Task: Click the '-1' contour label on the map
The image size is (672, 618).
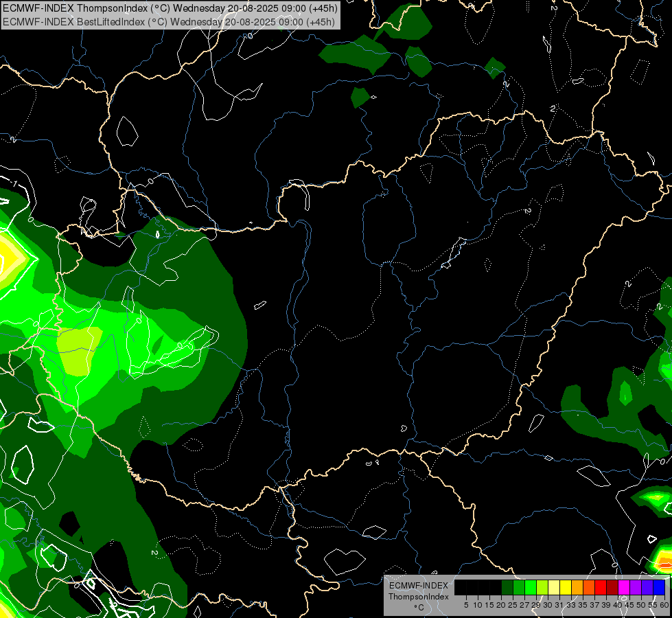Action: [x=14, y=184]
